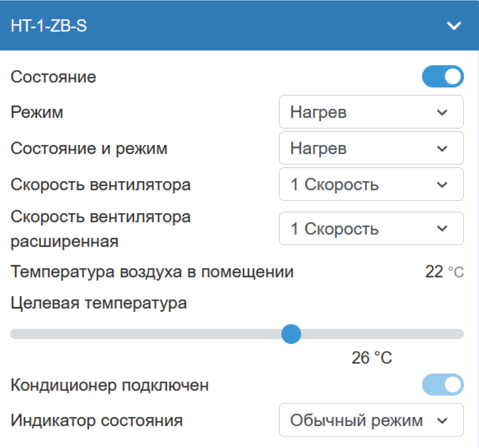Click the Целевая температура label

click(99, 304)
